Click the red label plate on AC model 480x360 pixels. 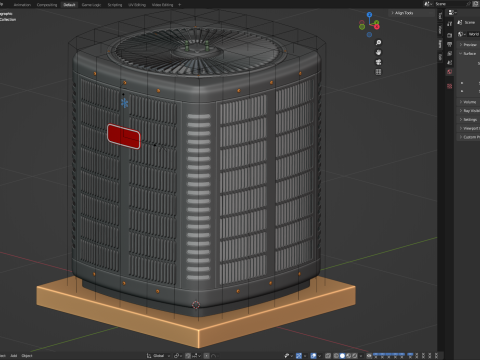124,136
